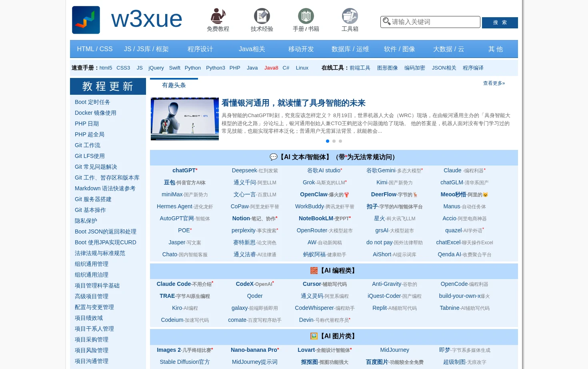Open the OpenRouter link

pos(324,231)
